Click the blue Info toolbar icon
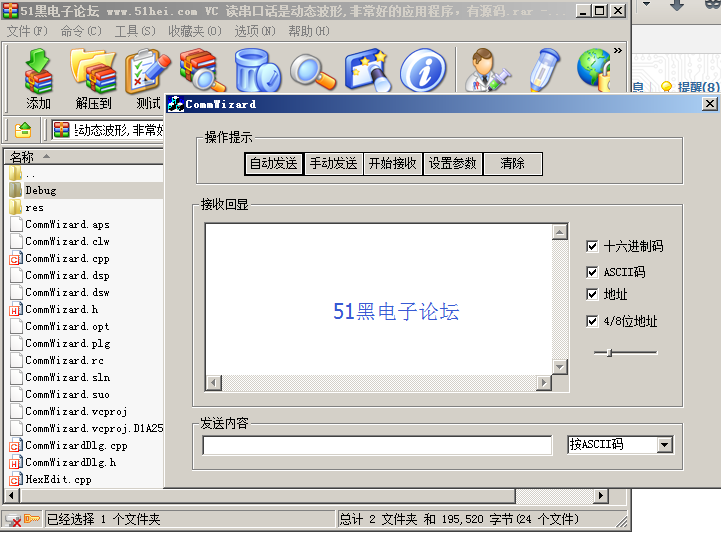 [423, 70]
